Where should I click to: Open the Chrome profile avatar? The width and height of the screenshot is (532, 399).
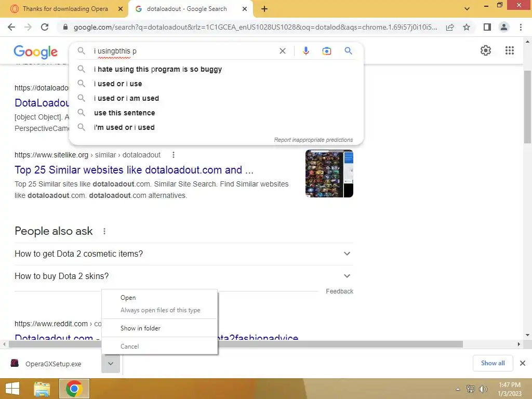(x=504, y=27)
